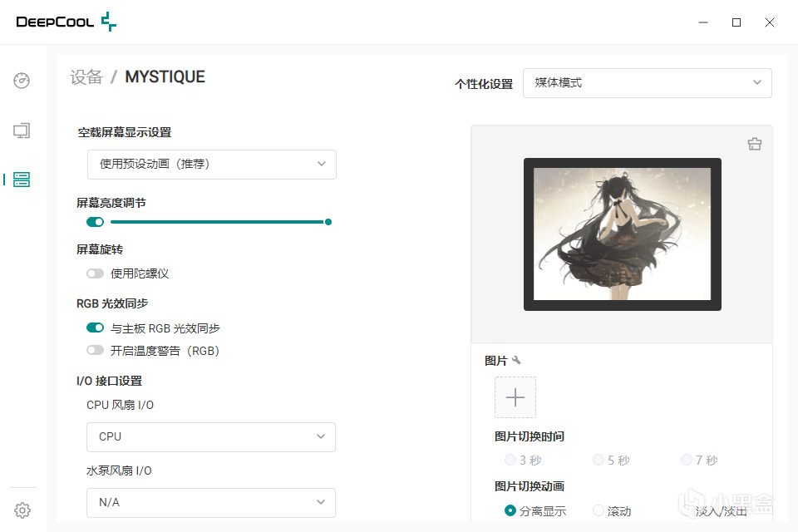798x532 pixels.
Task: Expand the 使用预设动画（推荐）dropdown
Action: click(212, 165)
